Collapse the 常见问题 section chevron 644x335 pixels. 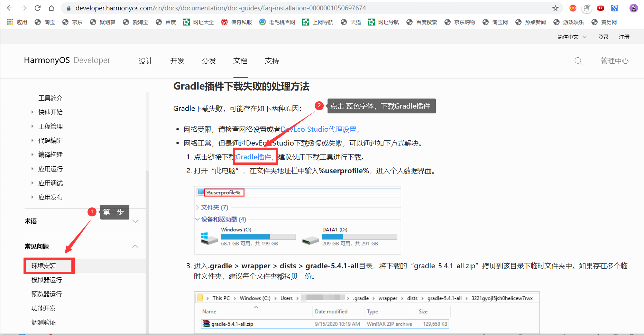[x=135, y=246]
